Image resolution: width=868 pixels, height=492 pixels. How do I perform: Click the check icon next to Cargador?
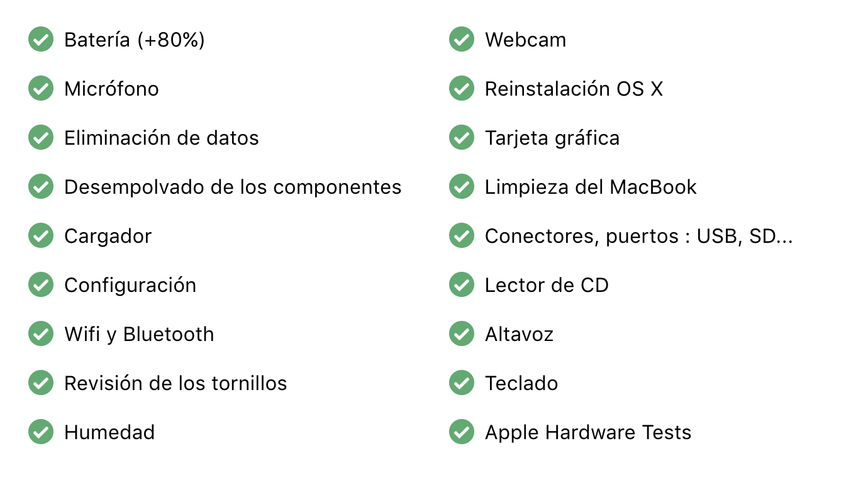41,236
